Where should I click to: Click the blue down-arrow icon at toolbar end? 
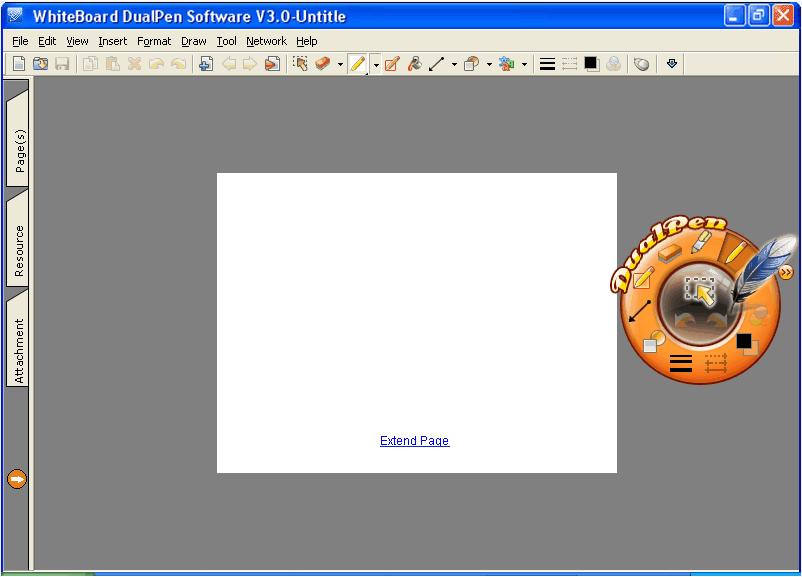point(672,64)
